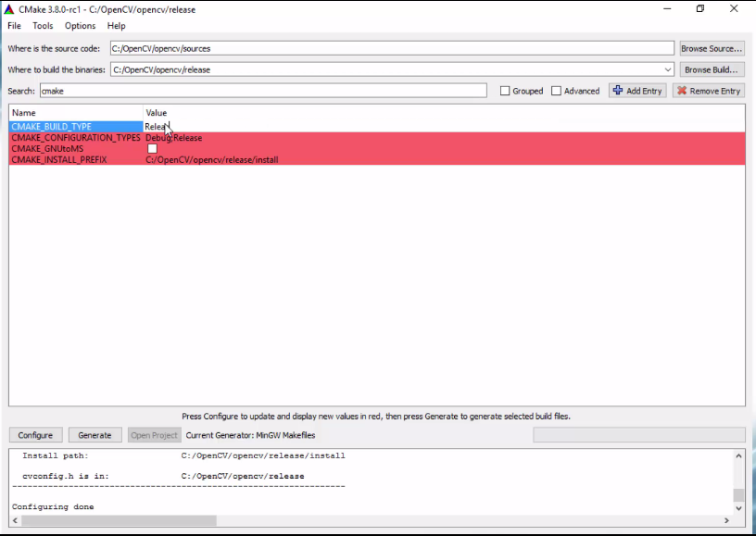
Task: Click the horizontal scrollbar right arrow
Action: (726, 520)
